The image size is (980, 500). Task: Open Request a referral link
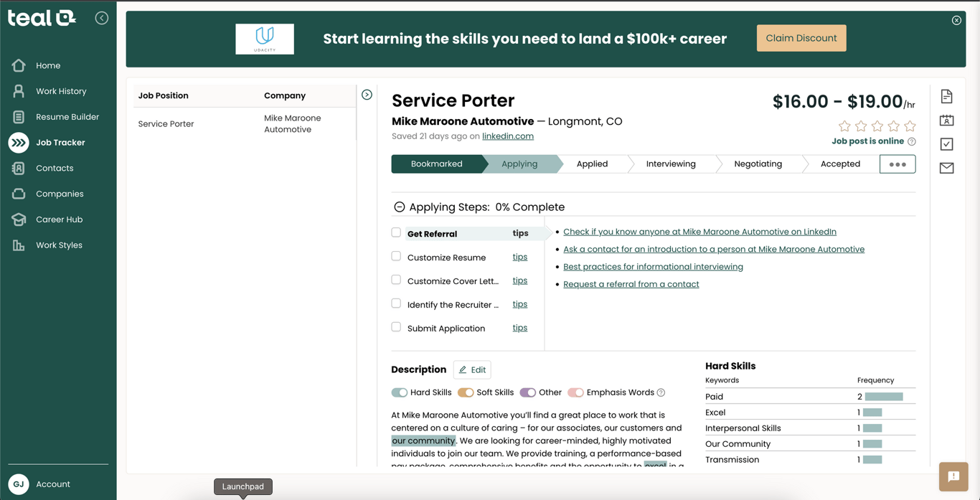(x=631, y=284)
